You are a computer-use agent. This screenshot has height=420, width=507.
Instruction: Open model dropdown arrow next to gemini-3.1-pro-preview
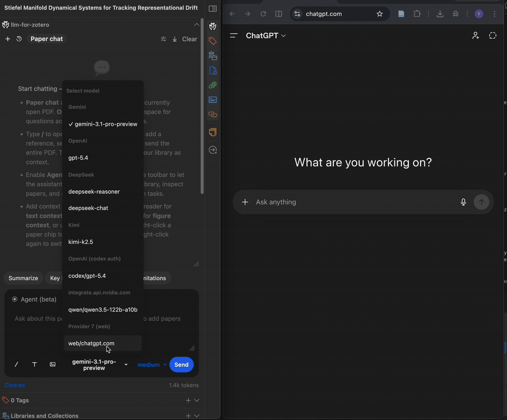(126, 365)
